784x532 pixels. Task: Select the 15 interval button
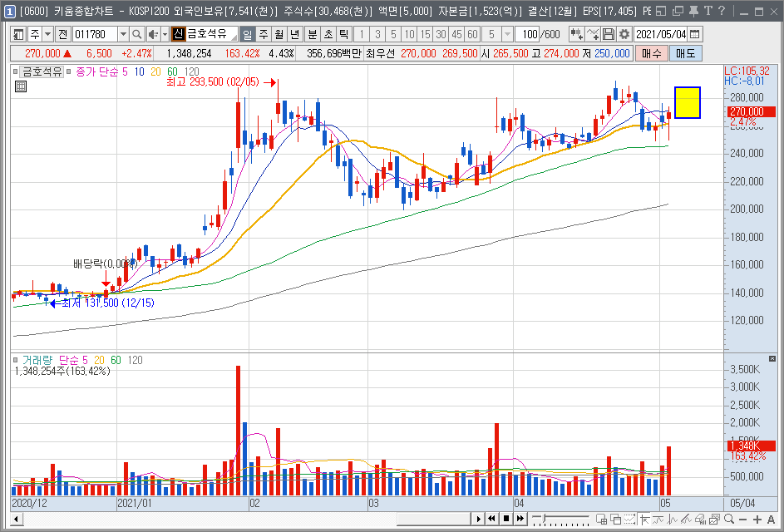pyautogui.click(x=426, y=35)
